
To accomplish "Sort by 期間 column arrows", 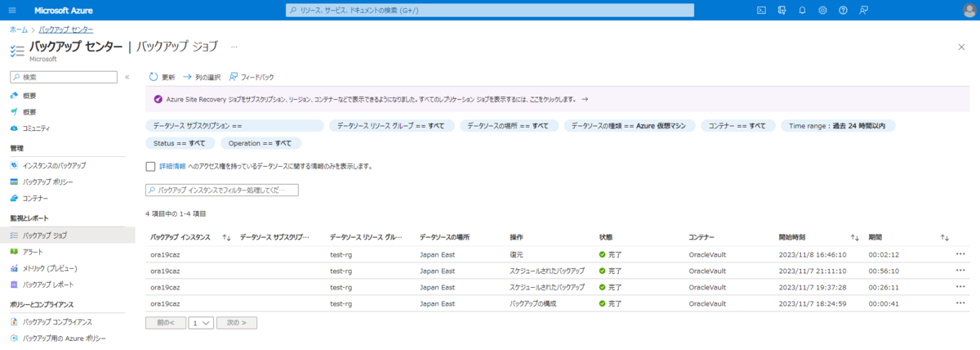I will click(x=945, y=237).
